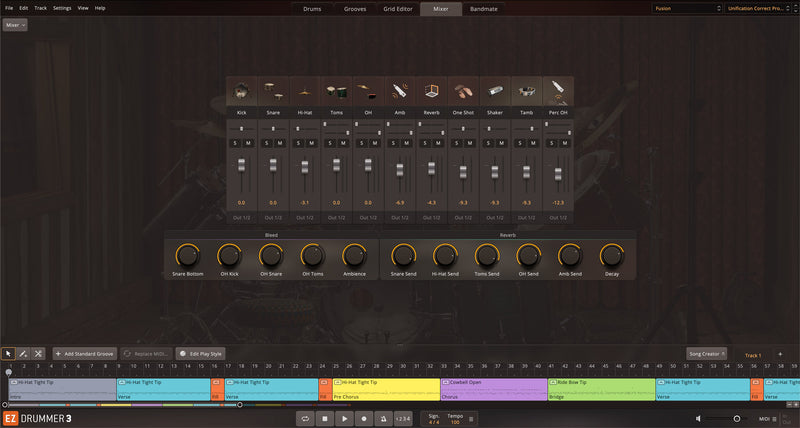Viewport: 800px width, 428px height.
Task: Open the Settings menu
Action: (62, 8)
